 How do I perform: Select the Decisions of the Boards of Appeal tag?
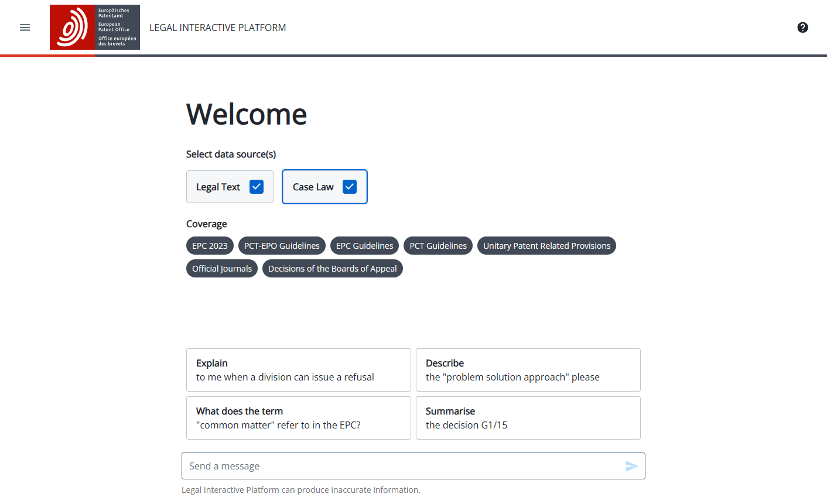pyautogui.click(x=332, y=268)
